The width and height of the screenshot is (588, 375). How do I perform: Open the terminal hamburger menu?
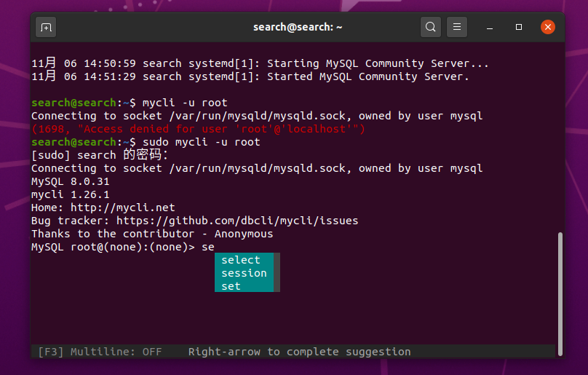[457, 27]
